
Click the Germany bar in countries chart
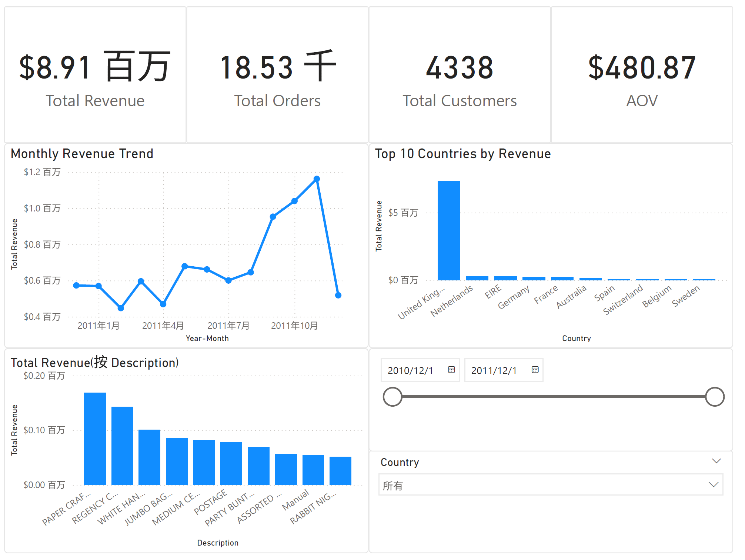(534, 279)
